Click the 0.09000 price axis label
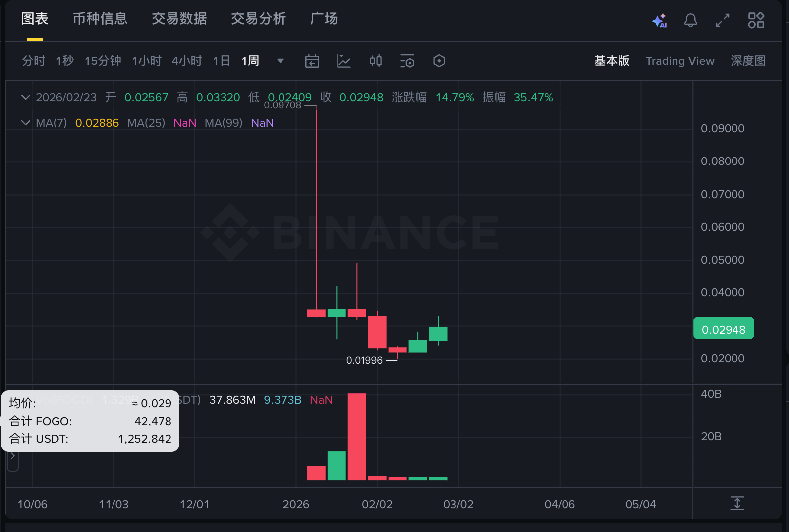789x532 pixels. (x=723, y=128)
